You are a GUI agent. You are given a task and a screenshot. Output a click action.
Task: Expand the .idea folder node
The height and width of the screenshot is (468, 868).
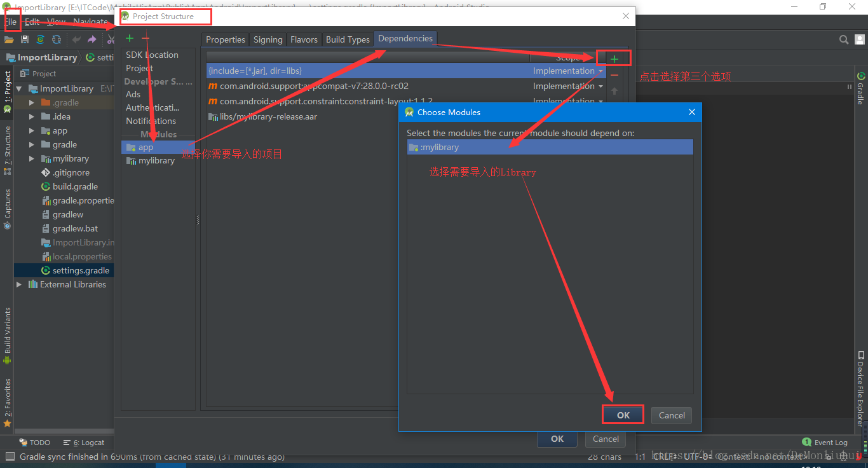pyautogui.click(x=32, y=116)
